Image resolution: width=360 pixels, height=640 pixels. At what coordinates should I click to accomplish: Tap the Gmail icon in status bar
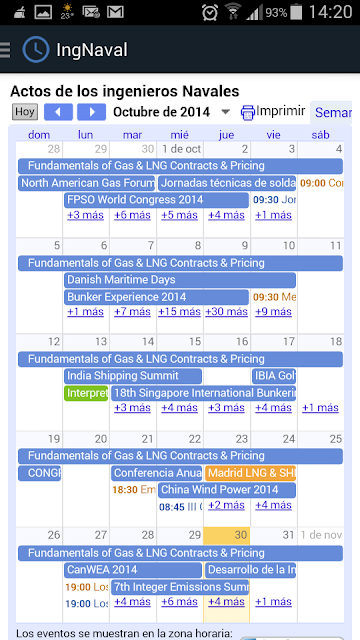116,12
